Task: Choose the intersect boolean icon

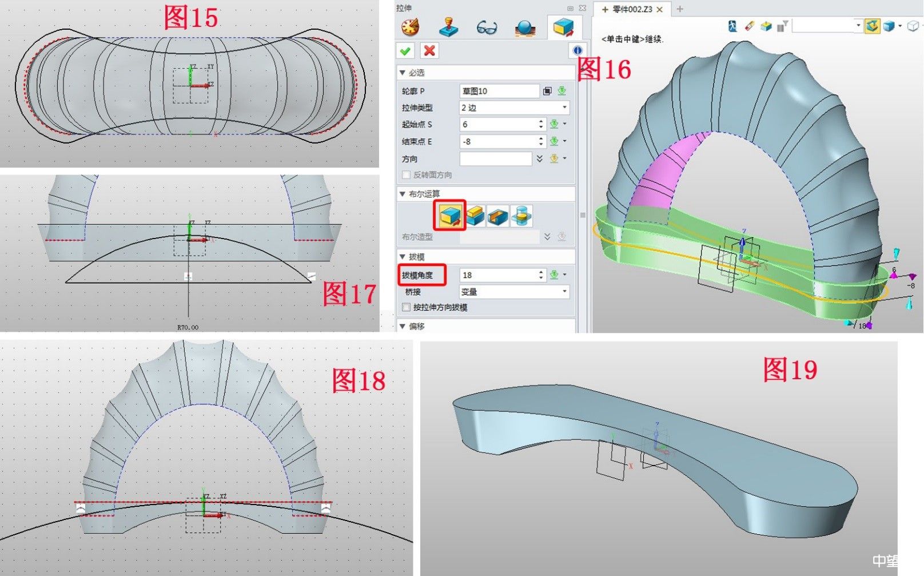Action: (521, 216)
